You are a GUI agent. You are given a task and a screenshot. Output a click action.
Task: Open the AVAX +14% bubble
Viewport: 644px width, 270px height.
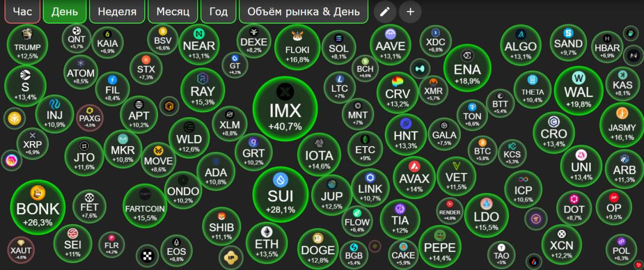pos(414,178)
